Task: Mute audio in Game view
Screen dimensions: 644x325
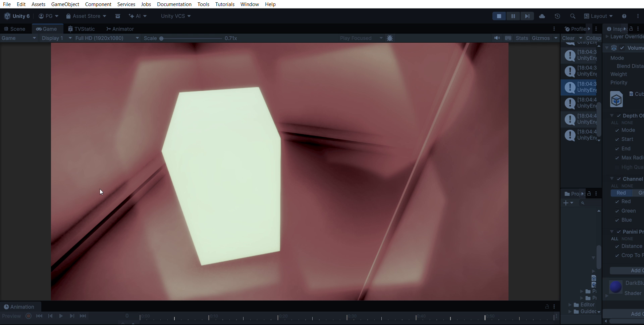Action: click(497, 38)
